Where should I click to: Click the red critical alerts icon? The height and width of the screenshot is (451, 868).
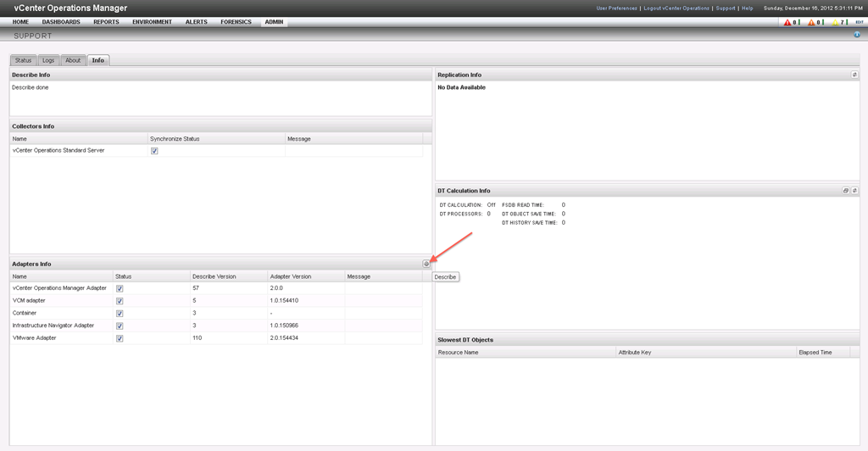787,22
